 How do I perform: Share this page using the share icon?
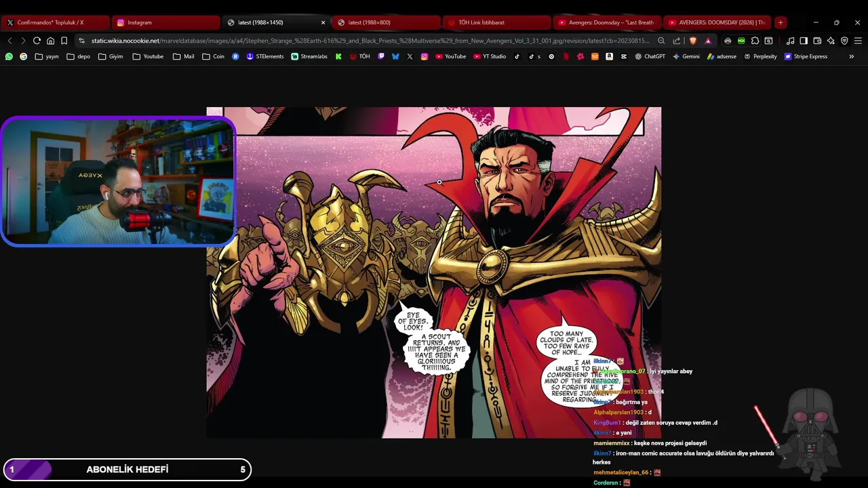(677, 41)
